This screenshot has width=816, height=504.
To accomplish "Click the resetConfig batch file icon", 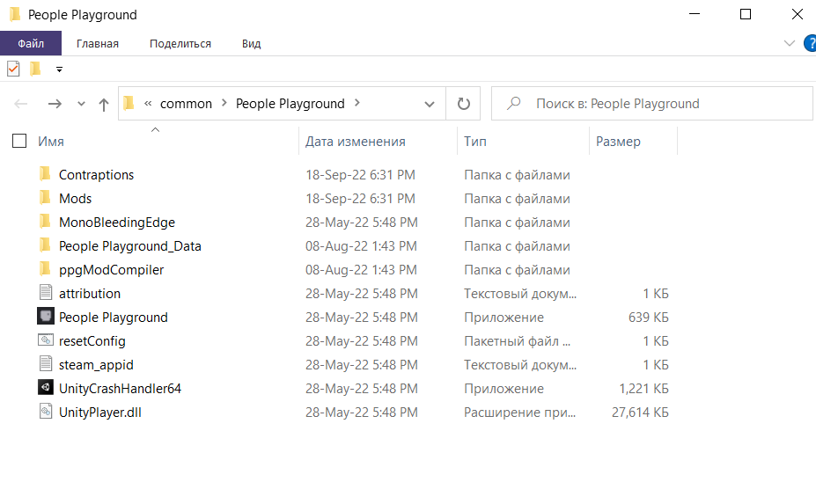I will coord(46,340).
